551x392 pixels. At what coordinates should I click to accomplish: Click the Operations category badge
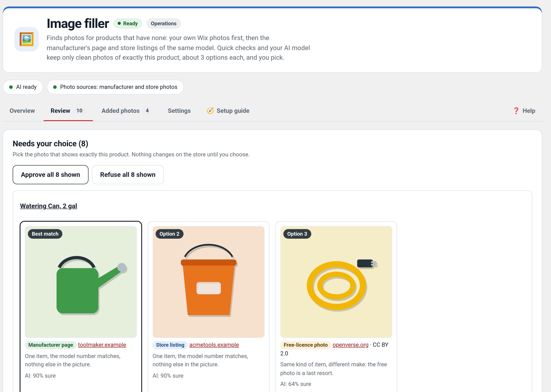coord(163,24)
